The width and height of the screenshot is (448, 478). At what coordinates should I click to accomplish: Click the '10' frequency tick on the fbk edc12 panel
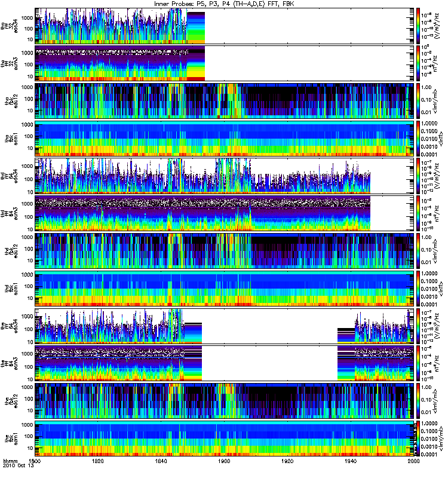[30, 410]
